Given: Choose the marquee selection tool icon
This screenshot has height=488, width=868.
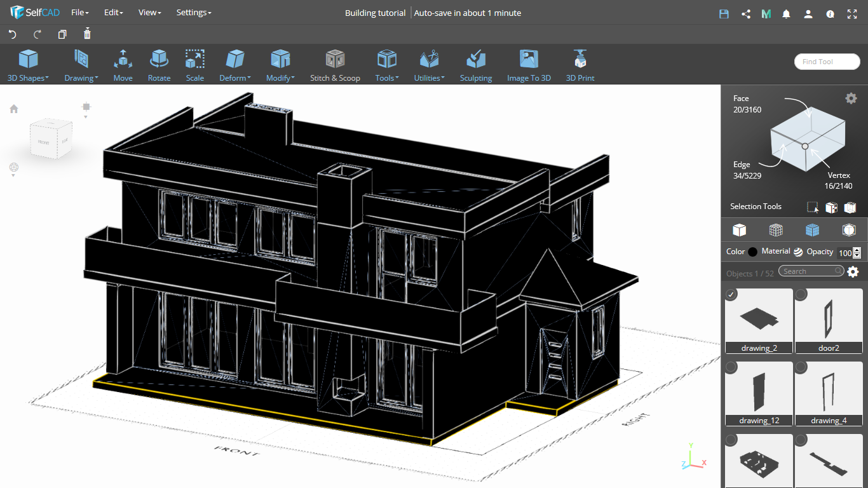Looking at the screenshot, I should click(x=813, y=207).
